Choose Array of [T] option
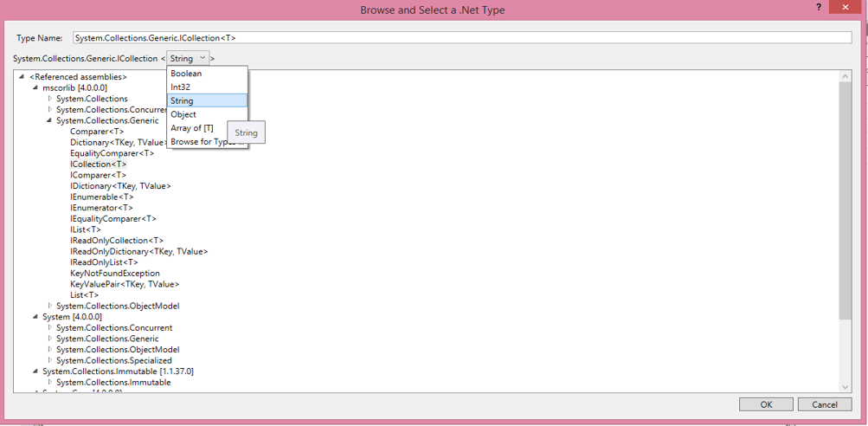Image resolution: width=868 pixels, height=426 pixels. coord(192,128)
